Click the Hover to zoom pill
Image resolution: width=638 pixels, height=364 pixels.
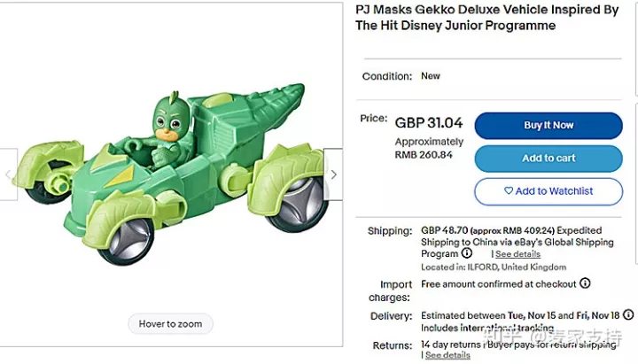[170, 324]
